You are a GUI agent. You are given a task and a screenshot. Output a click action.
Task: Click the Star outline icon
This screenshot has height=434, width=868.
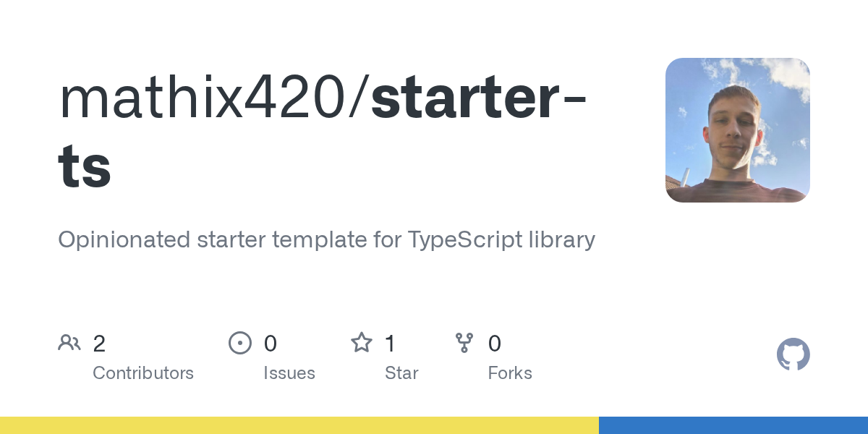point(362,342)
